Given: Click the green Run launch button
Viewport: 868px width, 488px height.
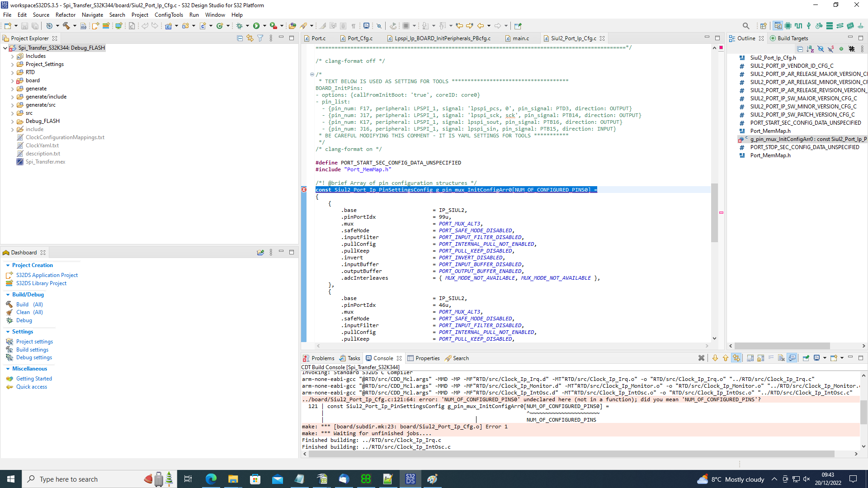Looking at the screenshot, I should 256,26.
